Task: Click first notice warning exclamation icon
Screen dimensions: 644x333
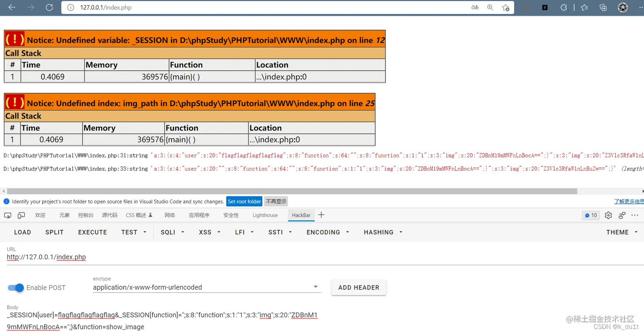Action: pyautogui.click(x=15, y=39)
